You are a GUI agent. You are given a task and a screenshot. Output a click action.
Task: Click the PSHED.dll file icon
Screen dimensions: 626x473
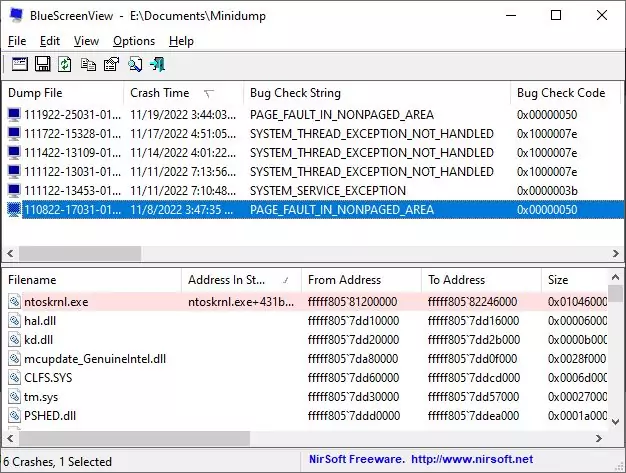14,416
